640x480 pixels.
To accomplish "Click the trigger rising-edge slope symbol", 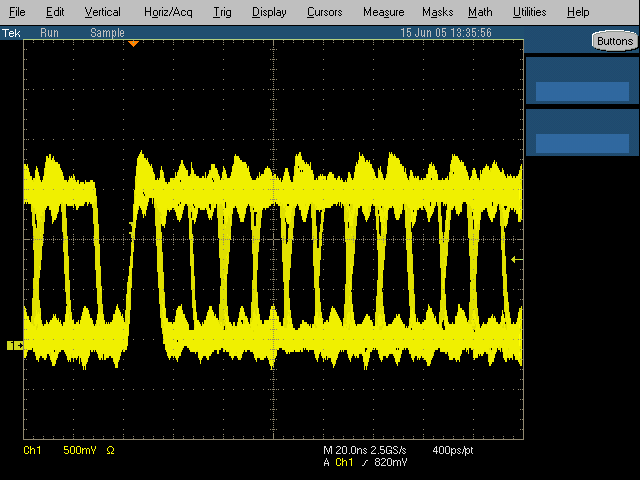I will [364, 462].
